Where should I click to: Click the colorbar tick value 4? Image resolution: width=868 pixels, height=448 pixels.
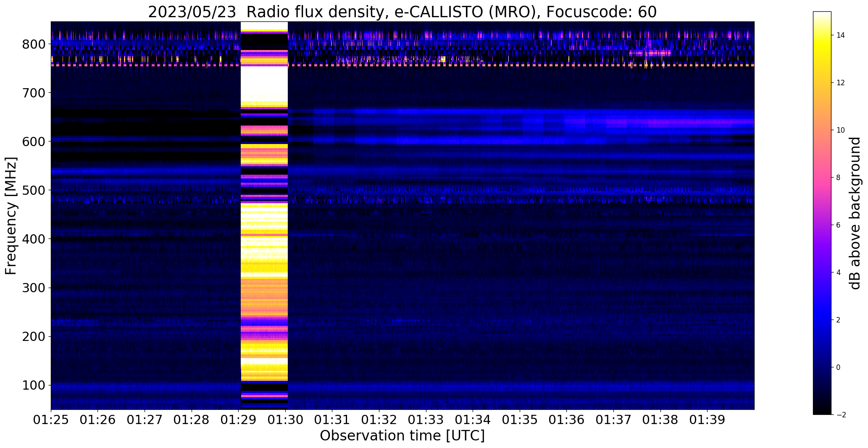pos(839,272)
